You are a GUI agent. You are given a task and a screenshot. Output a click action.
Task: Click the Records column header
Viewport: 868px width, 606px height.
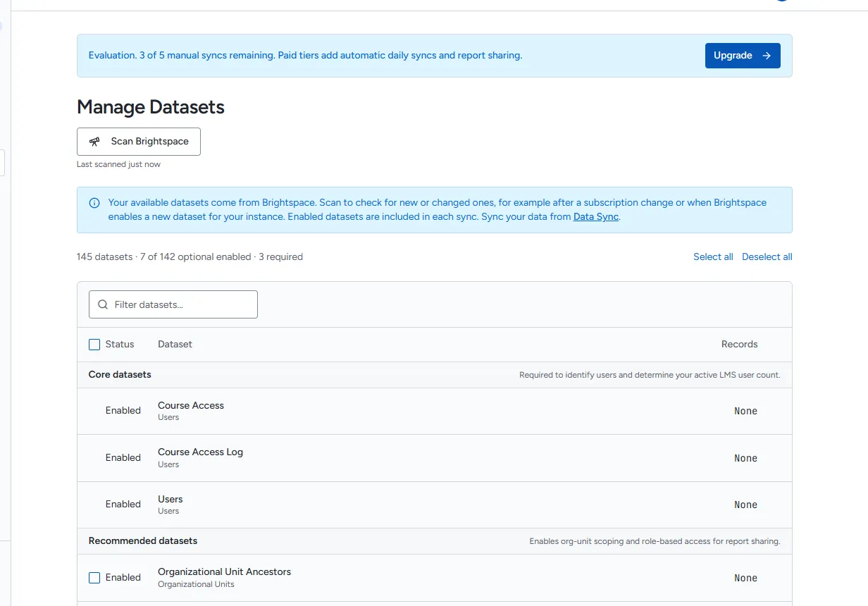point(740,345)
